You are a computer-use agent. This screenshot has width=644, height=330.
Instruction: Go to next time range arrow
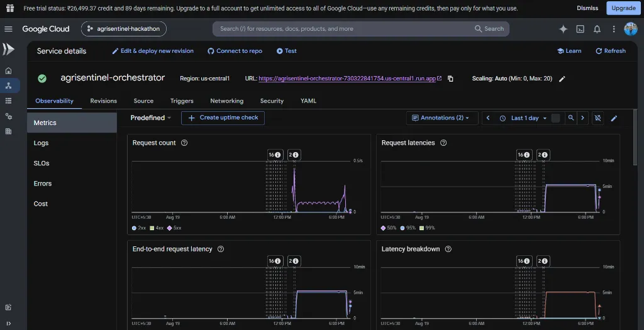[x=582, y=118]
